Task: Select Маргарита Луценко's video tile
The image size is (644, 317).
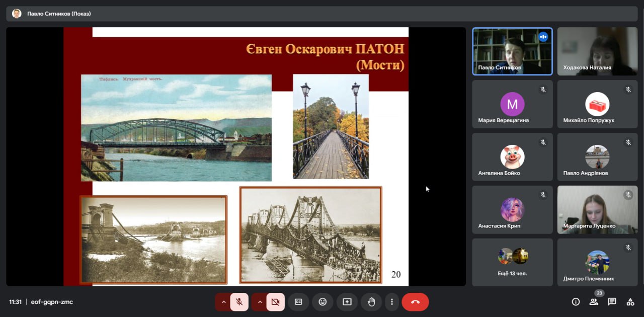Action: click(597, 209)
